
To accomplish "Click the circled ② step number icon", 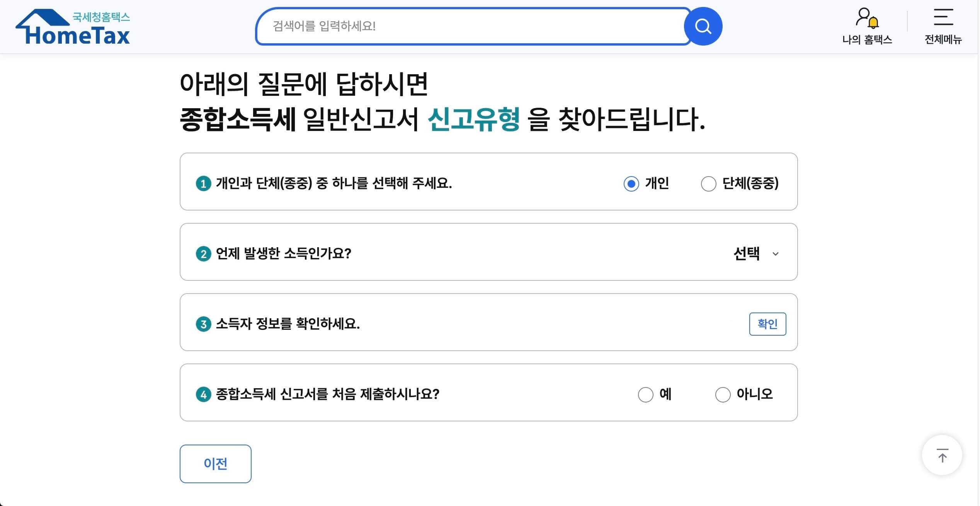I will point(204,254).
